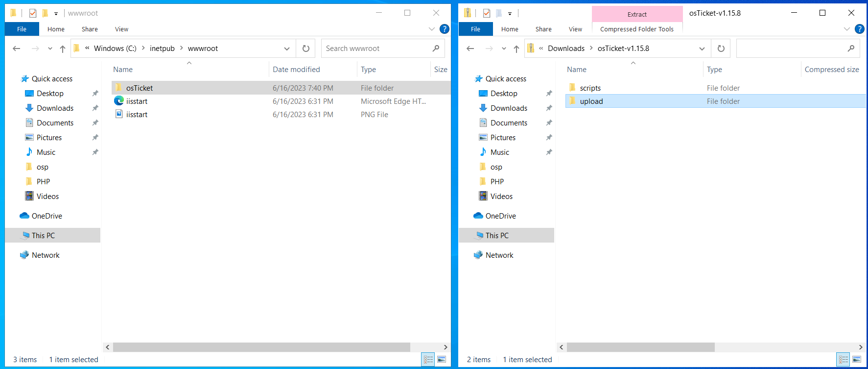
Task: Go back in osTicket-v1.15.8 window
Action: pos(470,49)
